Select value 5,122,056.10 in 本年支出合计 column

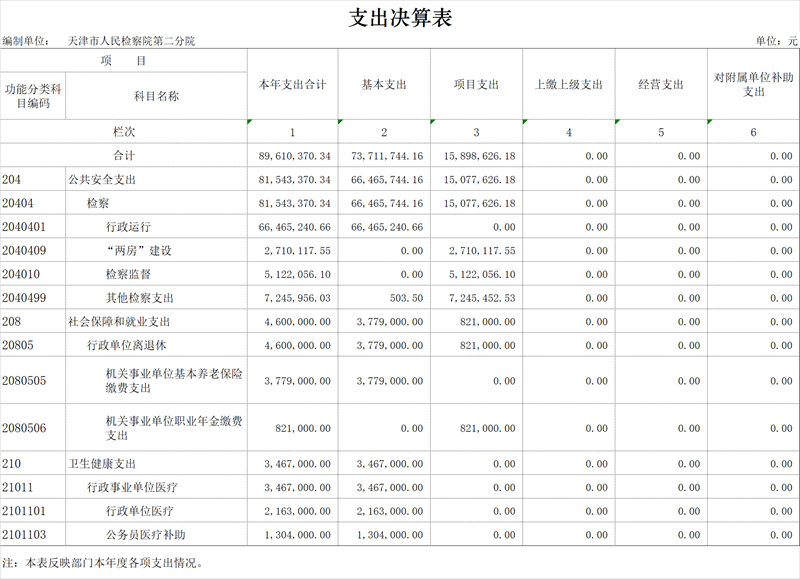pyautogui.click(x=297, y=274)
